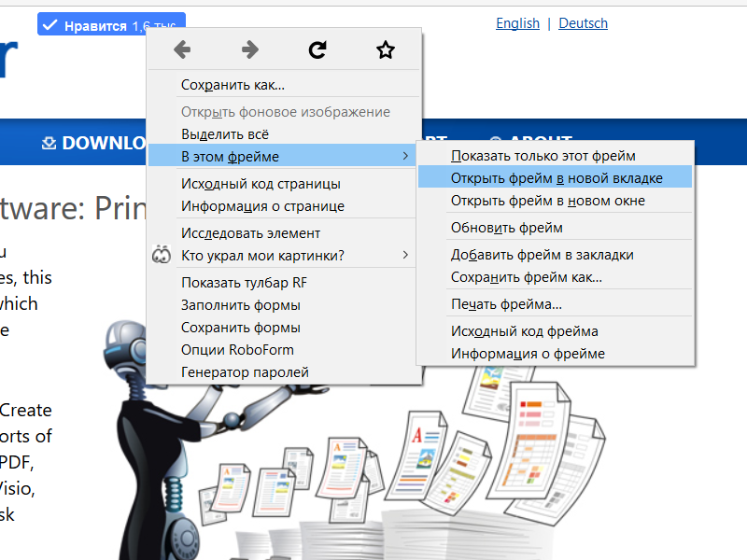
Task: Click the ghost icon beside 'Кто украл мои картинки?'
Action: click(161, 252)
